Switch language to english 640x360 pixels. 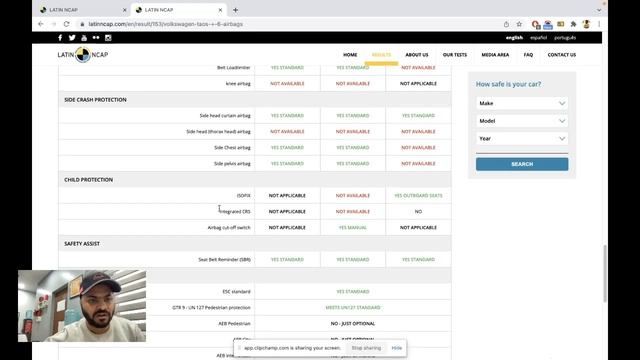tap(514, 38)
